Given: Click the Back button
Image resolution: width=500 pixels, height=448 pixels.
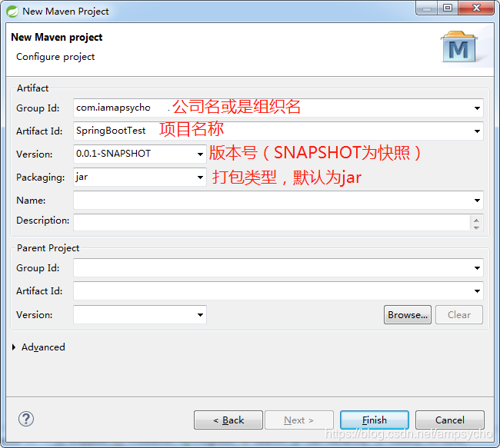Looking at the screenshot, I should pyautogui.click(x=228, y=420).
